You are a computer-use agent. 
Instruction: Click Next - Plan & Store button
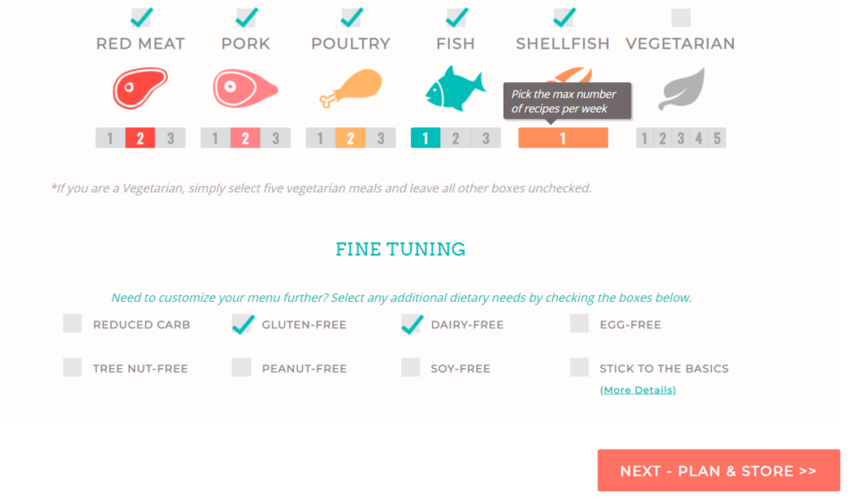pos(718,471)
